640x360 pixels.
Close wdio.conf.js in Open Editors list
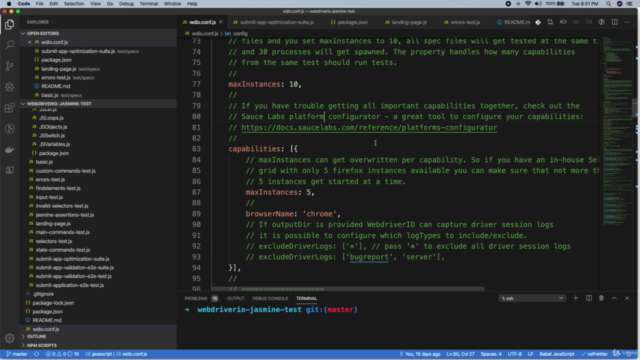coord(29,42)
